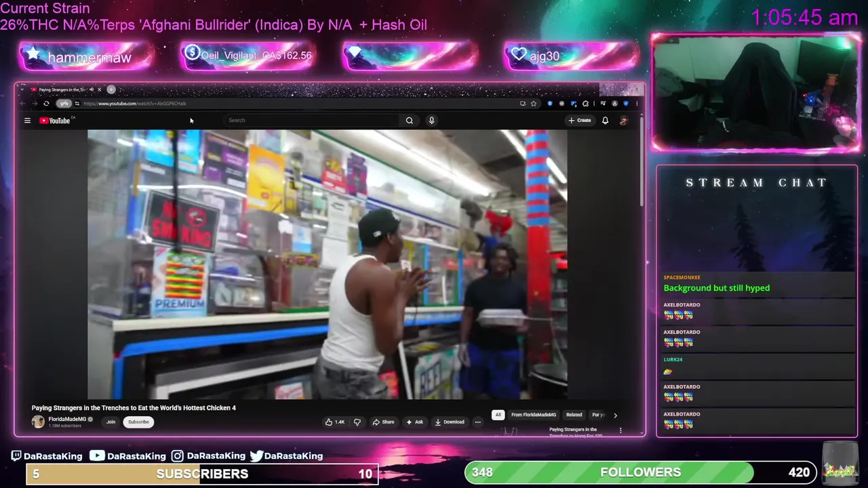868x488 pixels.
Task: Download the video
Action: [x=450, y=422]
